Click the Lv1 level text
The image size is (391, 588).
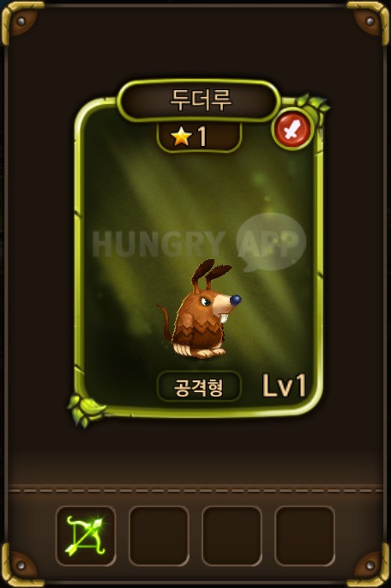point(285,385)
